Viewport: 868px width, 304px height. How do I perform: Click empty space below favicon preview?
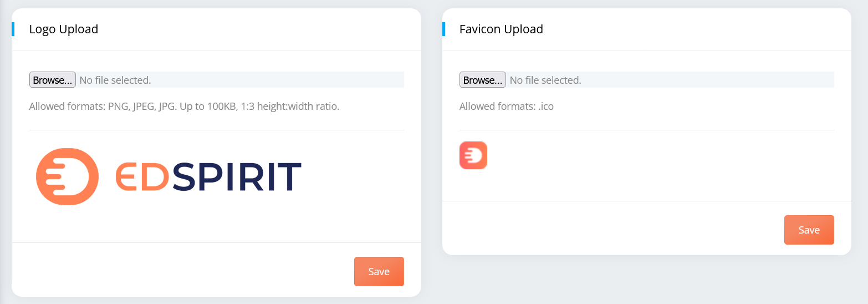[x=646, y=185]
